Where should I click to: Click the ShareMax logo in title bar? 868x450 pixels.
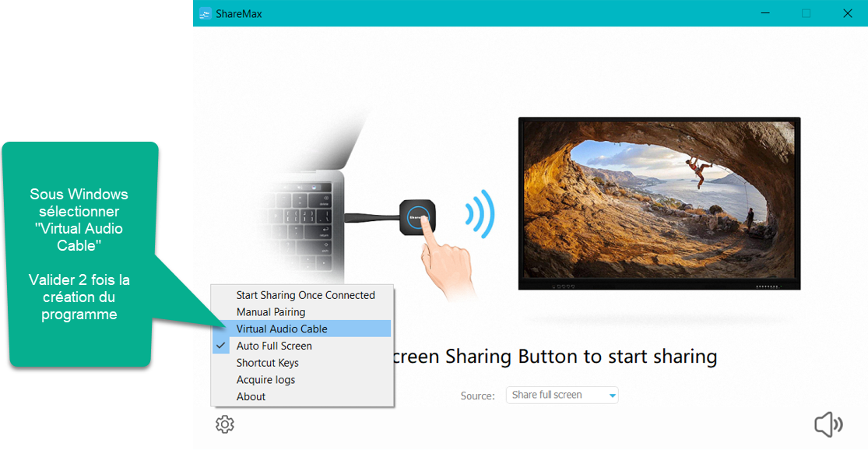point(206,13)
